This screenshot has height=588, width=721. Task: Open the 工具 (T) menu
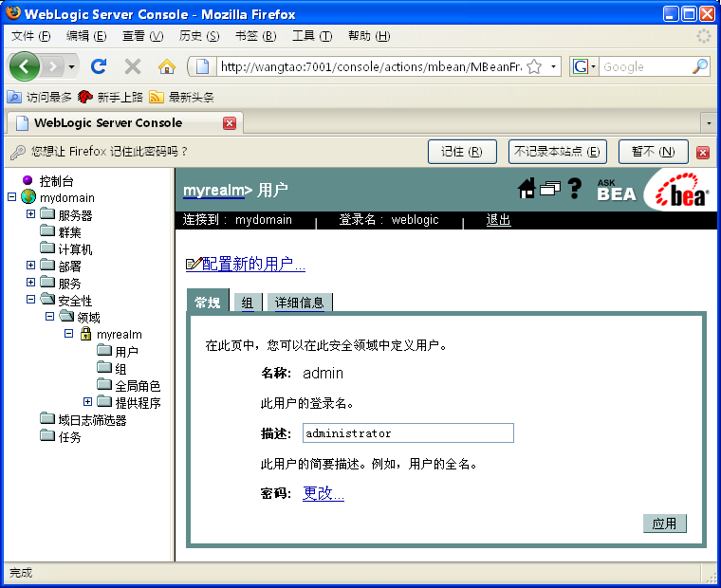coord(312,36)
